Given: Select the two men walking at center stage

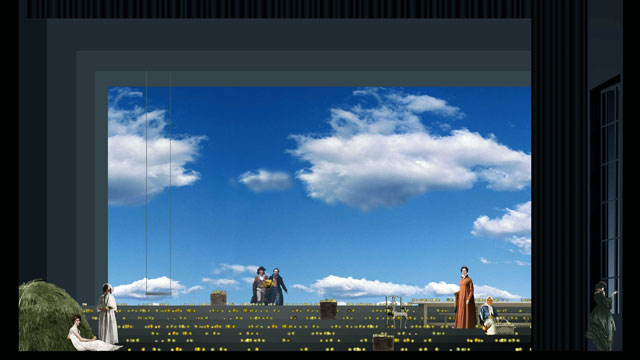Looking at the screenshot, I should [269, 286].
